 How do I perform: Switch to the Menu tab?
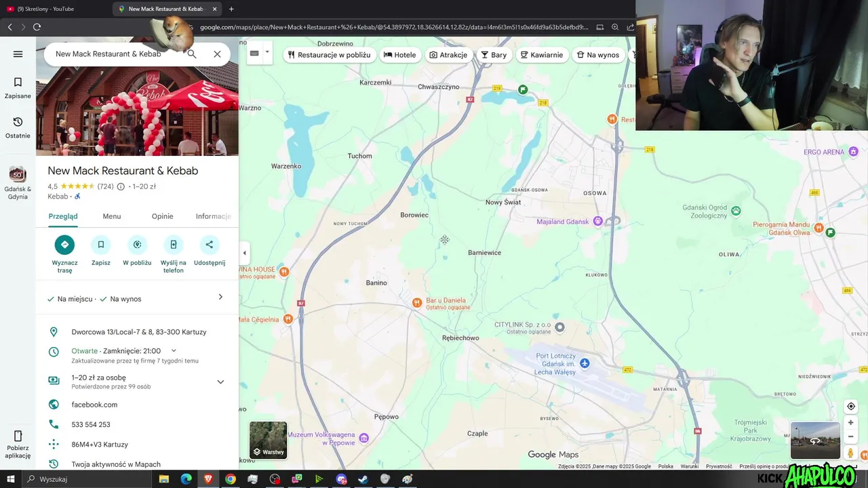coord(112,216)
